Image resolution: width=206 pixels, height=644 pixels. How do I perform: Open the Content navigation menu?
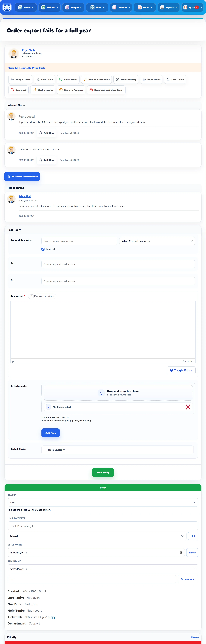(121, 7)
